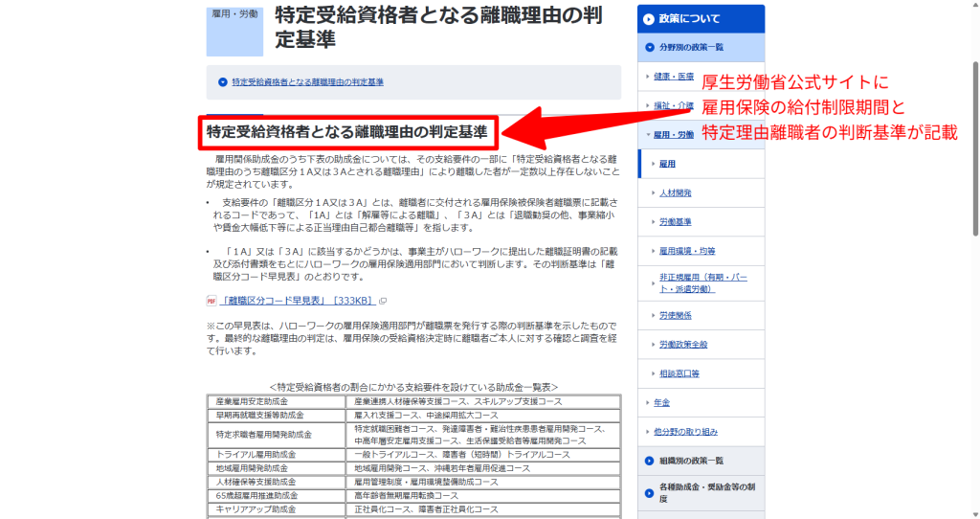Select 人材開発 in the sidebar
This screenshot has width=980, height=519.
(675, 192)
